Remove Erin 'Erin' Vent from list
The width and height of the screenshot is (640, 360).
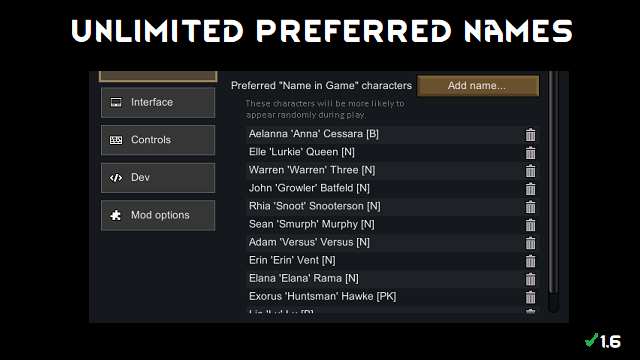tap(530, 260)
